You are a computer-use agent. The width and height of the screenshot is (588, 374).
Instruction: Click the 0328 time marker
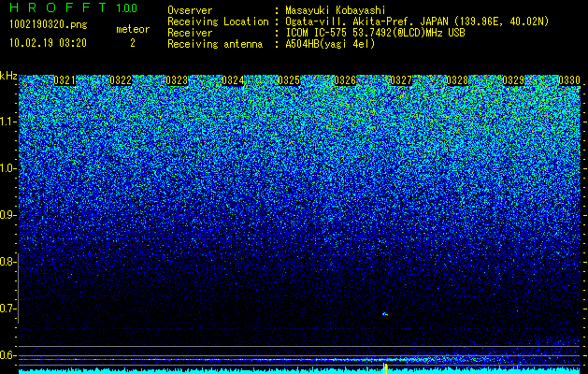click(x=457, y=80)
